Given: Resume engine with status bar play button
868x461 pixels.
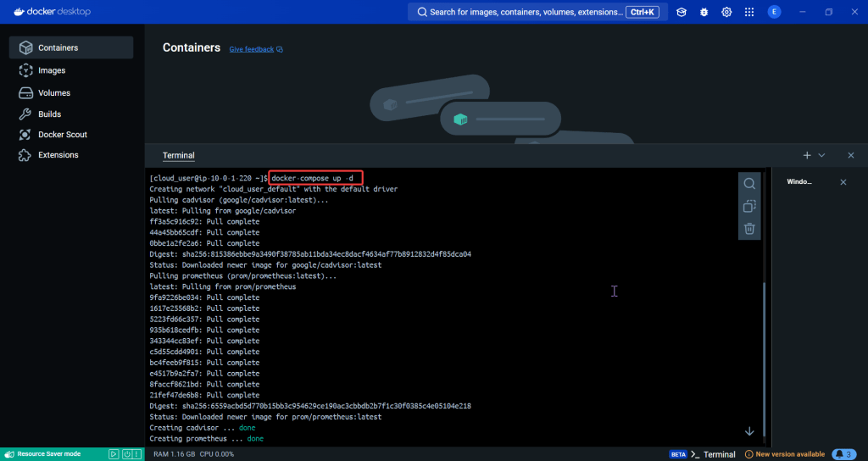Looking at the screenshot, I should (x=114, y=454).
